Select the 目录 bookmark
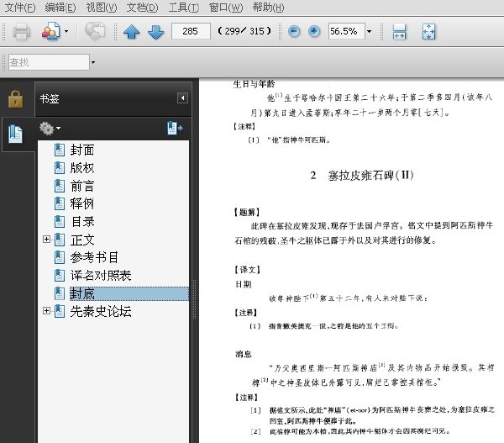The image size is (504, 443). point(82,222)
